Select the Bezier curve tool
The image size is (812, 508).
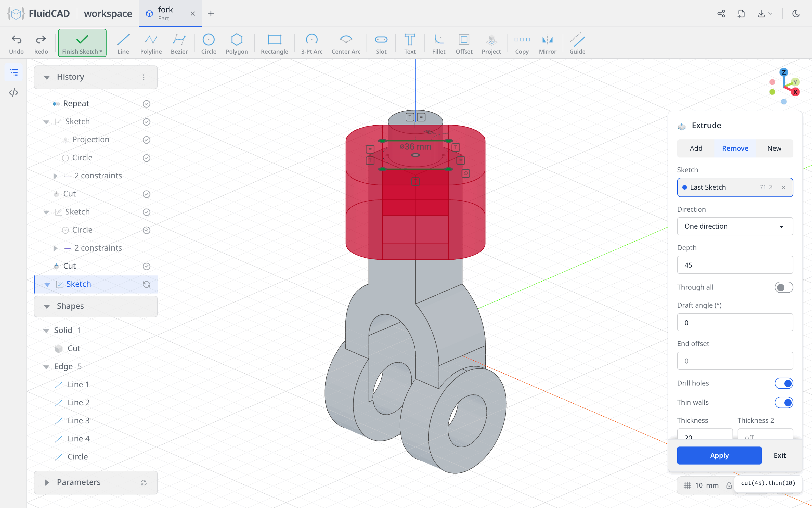(179, 44)
